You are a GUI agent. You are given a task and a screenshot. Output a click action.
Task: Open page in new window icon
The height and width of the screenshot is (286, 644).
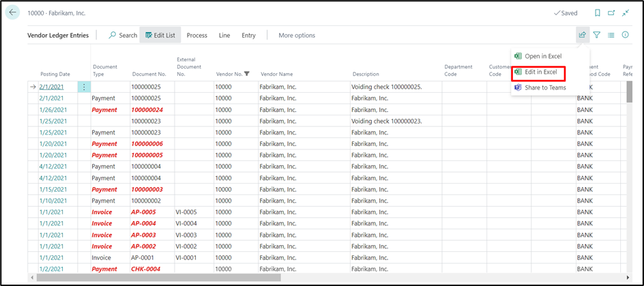coord(611,13)
